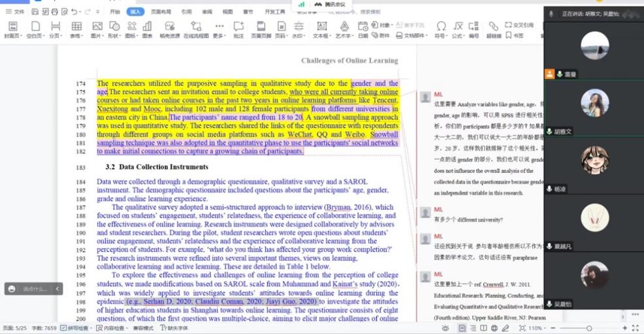
Task: Insert a picture using the 图片 icon
Action: coord(97,29)
